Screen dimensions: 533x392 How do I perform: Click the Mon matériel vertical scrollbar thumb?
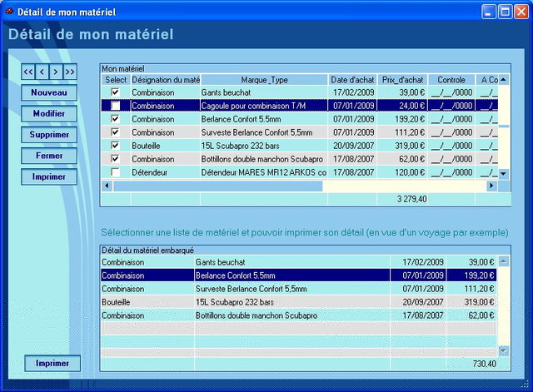tap(503, 126)
